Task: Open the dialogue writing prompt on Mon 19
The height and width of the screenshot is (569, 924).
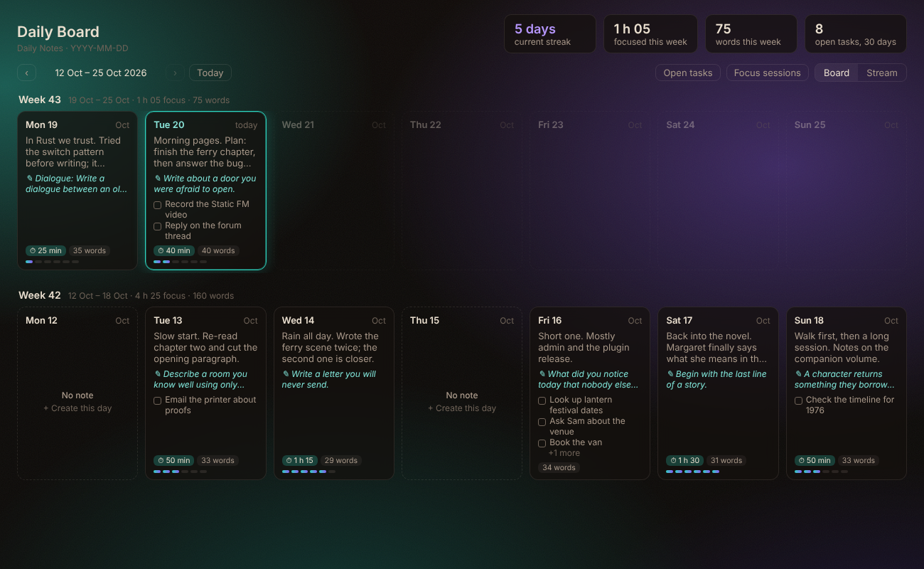Action: [x=77, y=184]
